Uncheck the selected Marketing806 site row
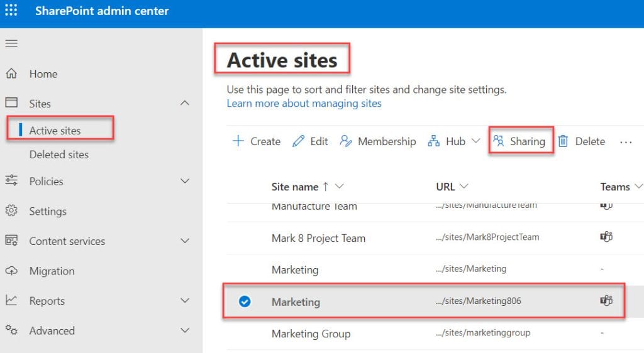Image resolution: width=644 pixels, height=353 pixels. pos(245,301)
